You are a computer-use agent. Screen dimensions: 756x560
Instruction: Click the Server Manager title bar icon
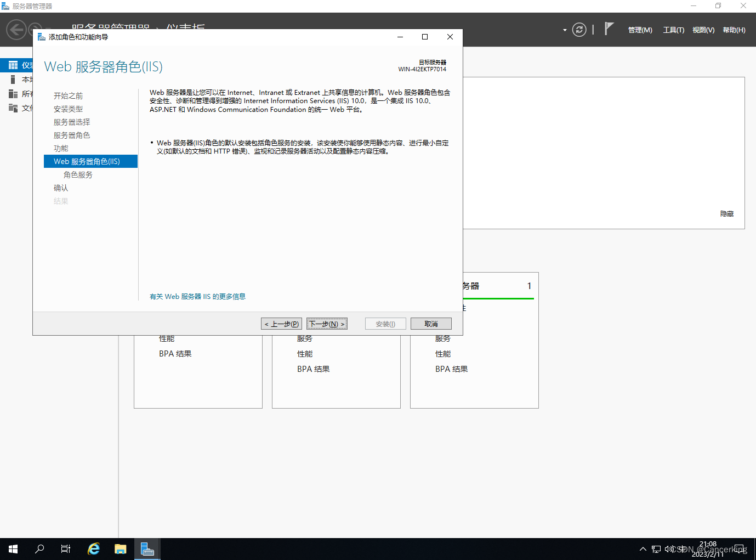pyautogui.click(x=5, y=6)
